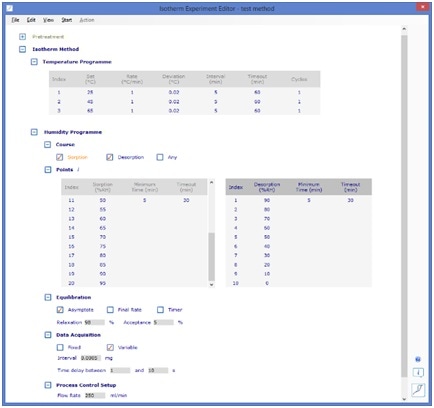Collapse the Data Acquisition section
The height and width of the screenshot is (408, 434).
[x=48, y=335]
